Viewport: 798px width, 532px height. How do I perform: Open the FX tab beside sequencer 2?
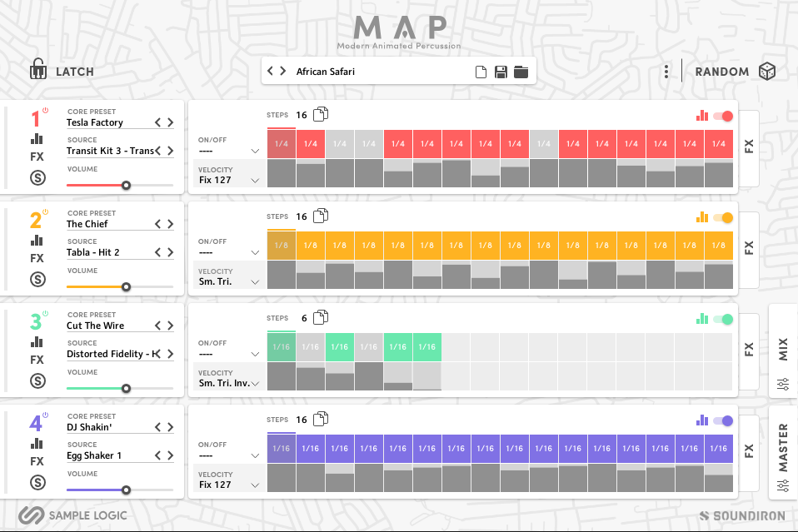pyautogui.click(x=749, y=249)
